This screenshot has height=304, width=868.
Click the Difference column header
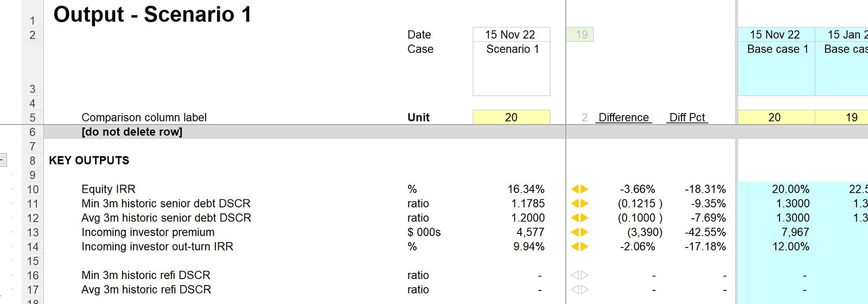(x=623, y=117)
